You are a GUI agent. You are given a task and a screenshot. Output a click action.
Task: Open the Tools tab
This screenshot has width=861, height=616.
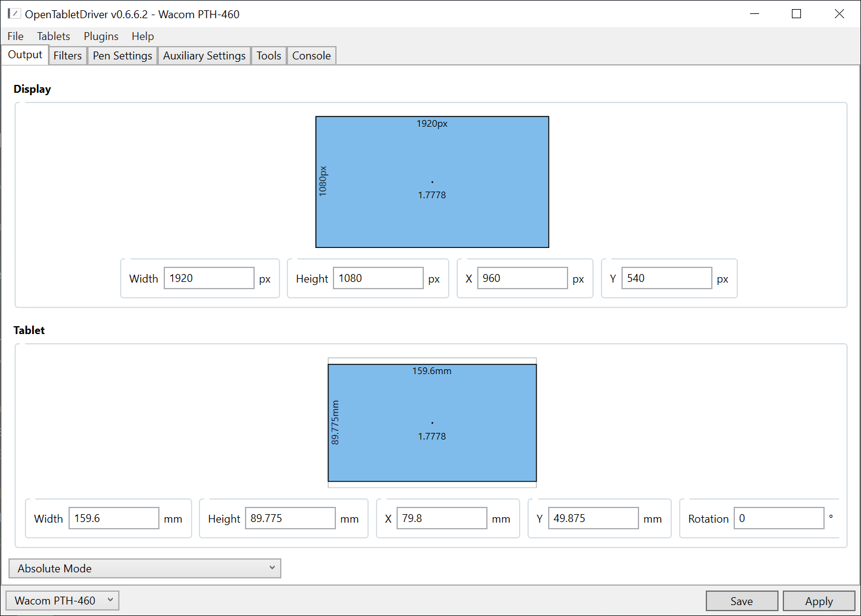(x=269, y=56)
